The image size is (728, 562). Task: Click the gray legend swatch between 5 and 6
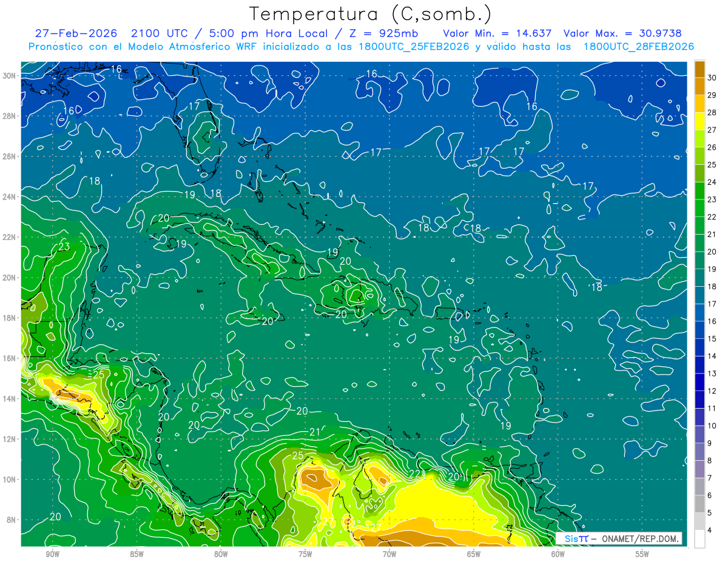[x=699, y=504]
